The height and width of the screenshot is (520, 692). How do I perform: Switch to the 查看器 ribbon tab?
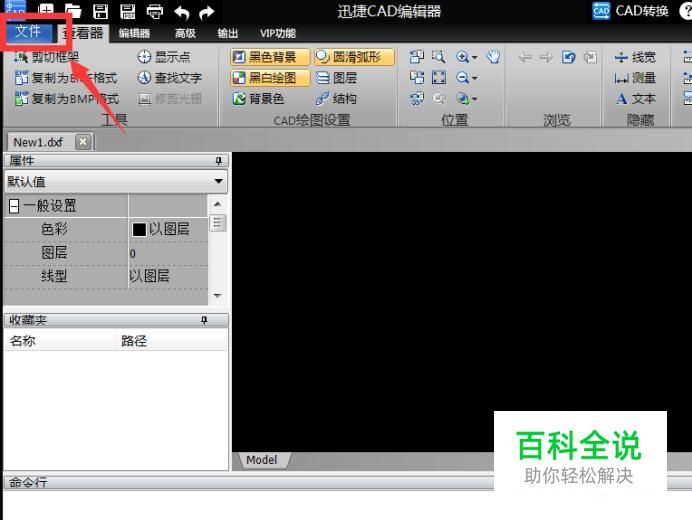tap(83, 33)
